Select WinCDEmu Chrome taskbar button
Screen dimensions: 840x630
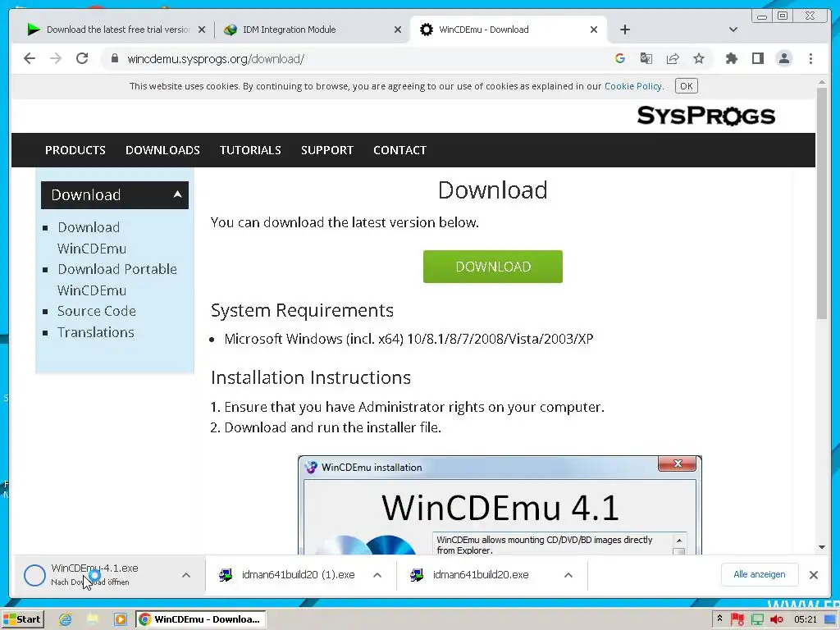point(200,619)
